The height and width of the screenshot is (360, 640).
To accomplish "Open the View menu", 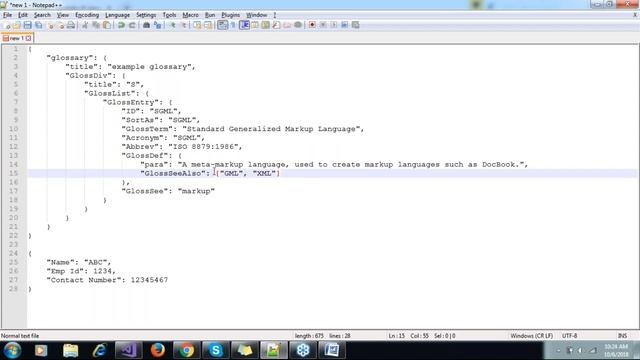I will coord(62,15).
